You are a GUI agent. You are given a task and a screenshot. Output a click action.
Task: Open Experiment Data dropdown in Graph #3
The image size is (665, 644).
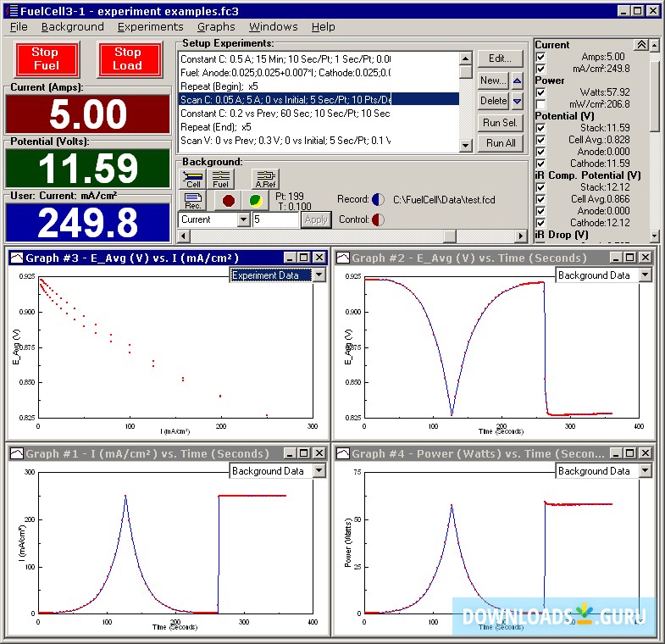(319, 275)
